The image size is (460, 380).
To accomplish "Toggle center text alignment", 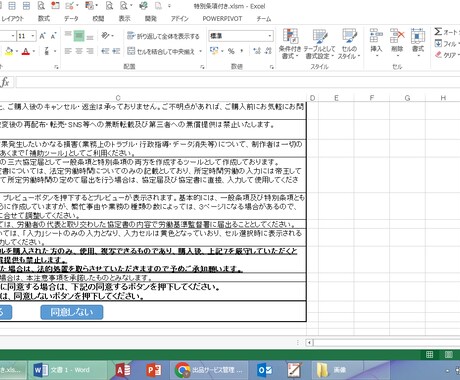I will 79,51.
